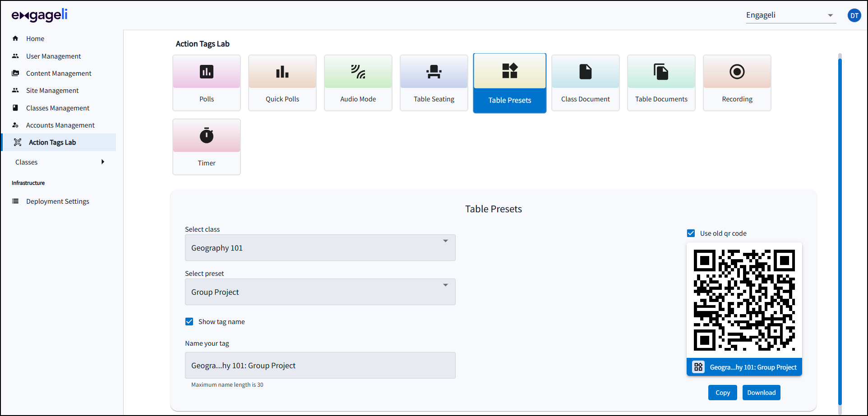Expand the Classes submenu arrow
868x416 pixels.
[x=103, y=162]
